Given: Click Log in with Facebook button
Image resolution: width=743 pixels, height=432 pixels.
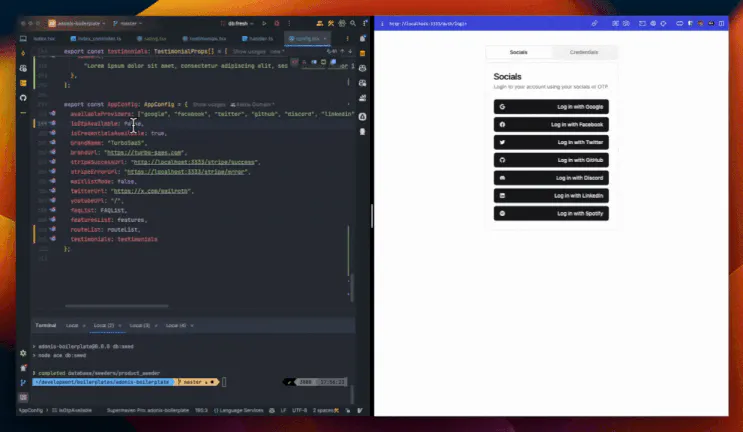Looking at the screenshot, I should (551, 125).
